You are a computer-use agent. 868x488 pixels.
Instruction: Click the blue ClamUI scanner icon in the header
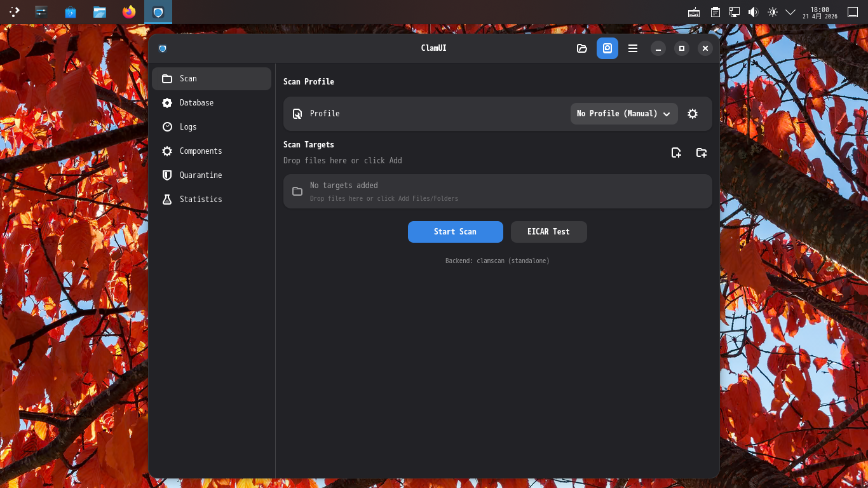607,48
